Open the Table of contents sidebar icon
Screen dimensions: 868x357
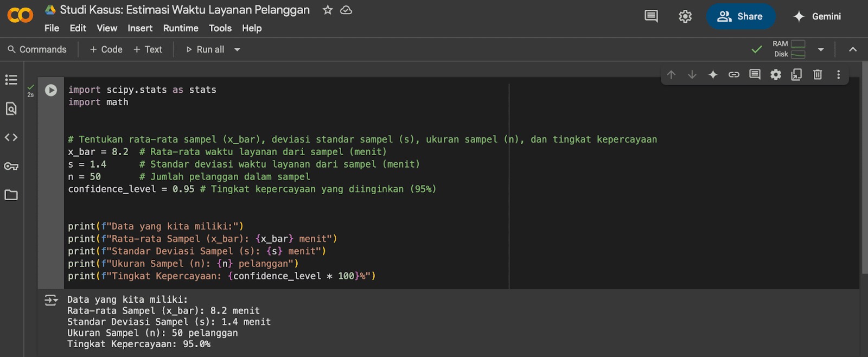(x=11, y=80)
